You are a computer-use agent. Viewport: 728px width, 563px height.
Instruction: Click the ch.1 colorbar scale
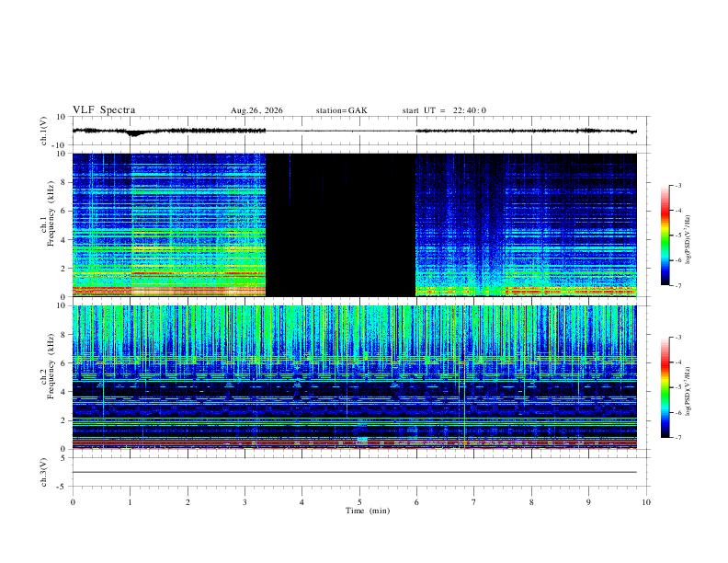tap(665, 236)
